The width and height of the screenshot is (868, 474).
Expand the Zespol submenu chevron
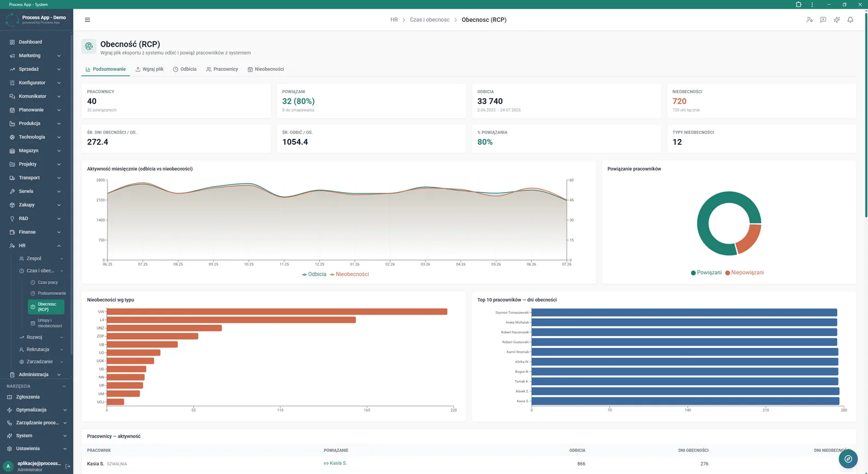pos(61,259)
